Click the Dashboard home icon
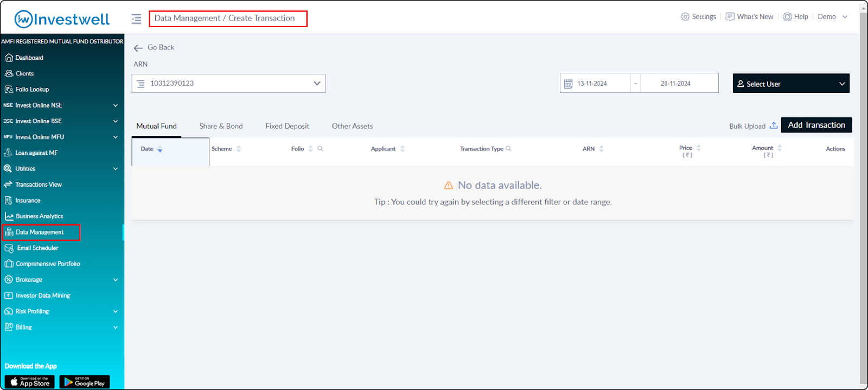 pos(9,58)
